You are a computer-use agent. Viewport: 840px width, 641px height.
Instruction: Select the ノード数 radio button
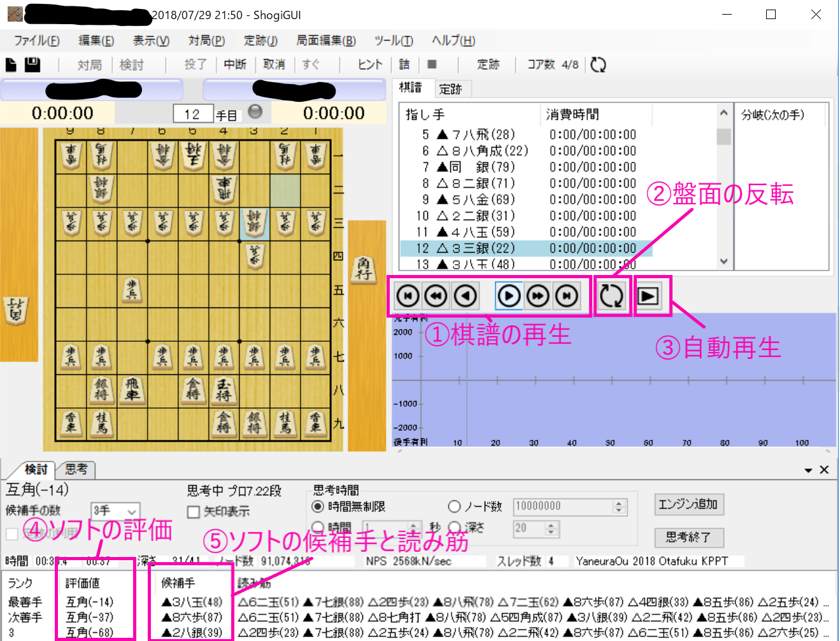click(454, 507)
